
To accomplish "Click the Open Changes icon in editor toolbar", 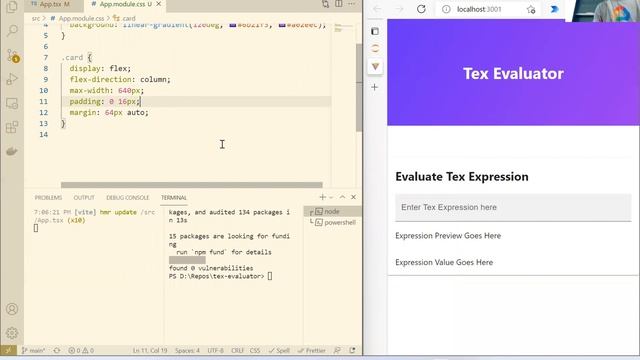I will click(x=325, y=4).
